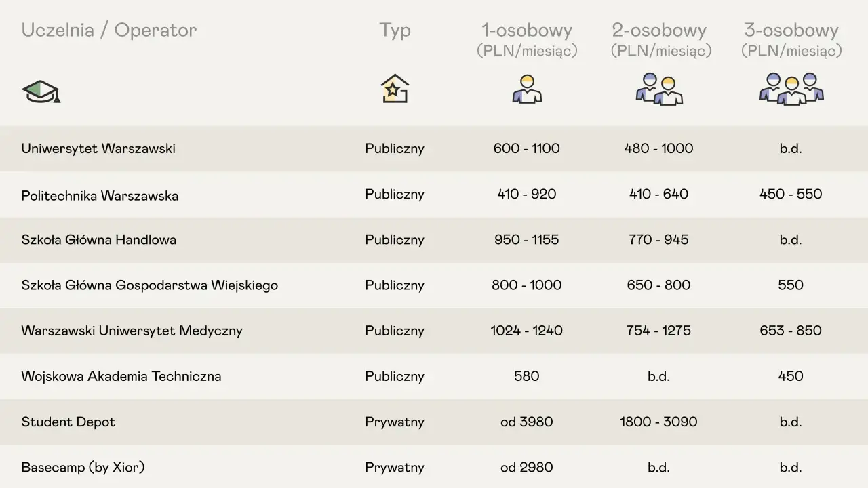868x488 pixels.
Task: Click Basecamp (by Xior) entry
Action: point(83,468)
